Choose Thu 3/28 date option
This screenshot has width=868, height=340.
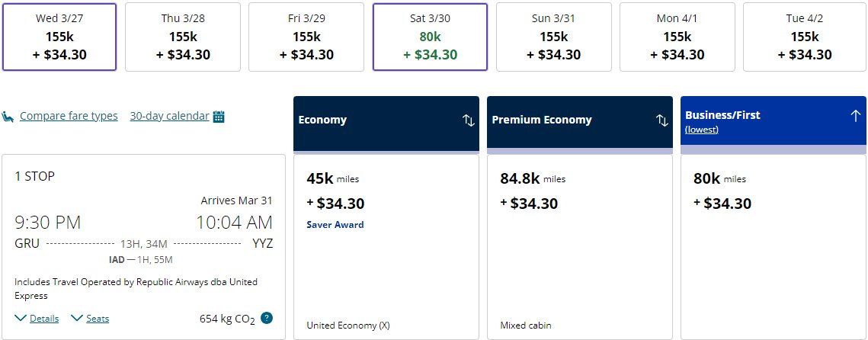(x=183, y=37)
